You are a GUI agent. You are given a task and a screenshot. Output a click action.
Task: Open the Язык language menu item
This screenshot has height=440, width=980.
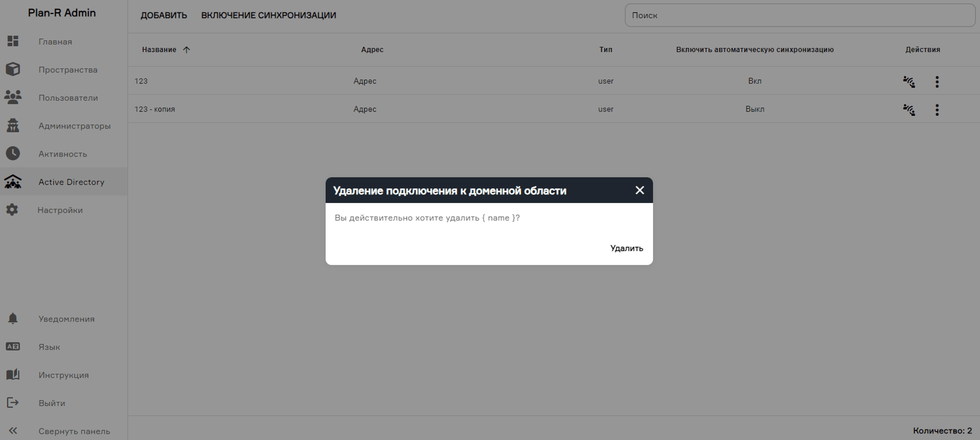(x=49, y=347)
